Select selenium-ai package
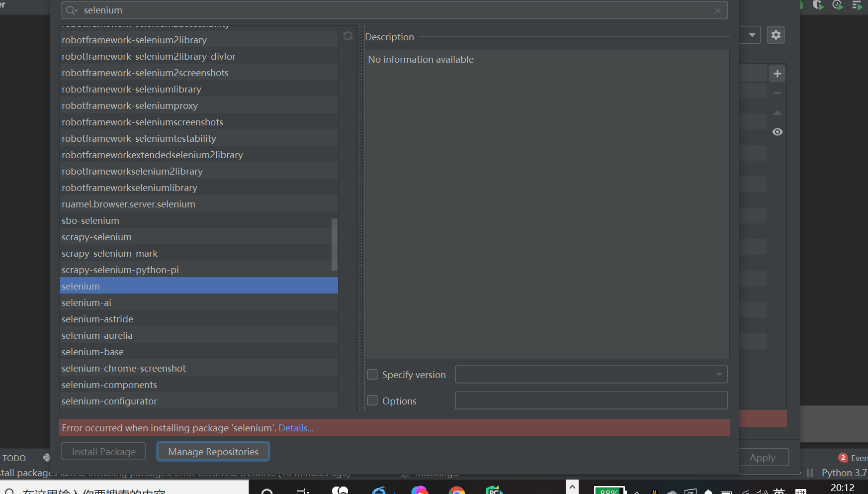The height and width of the screenshot is (494, 868). (199, 302)
